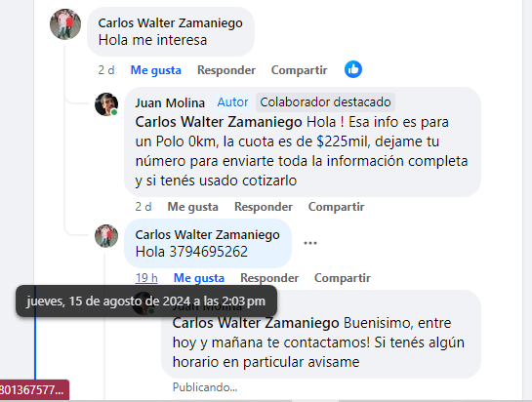Open Carlos Walter Zamaniego's top profile picture
Viewport: 532px width, 402px height.
(65, 24)
